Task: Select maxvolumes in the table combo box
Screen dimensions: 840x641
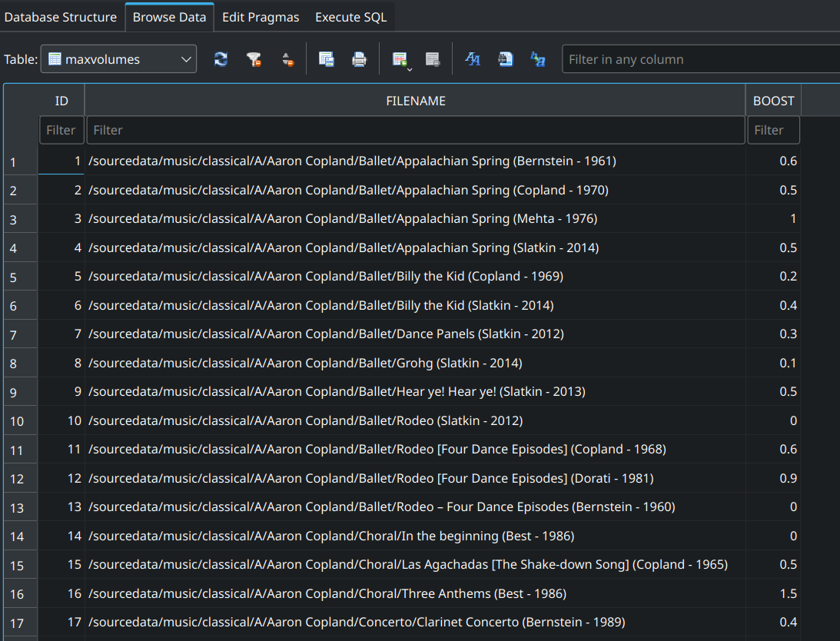Action: pos(115,58)
